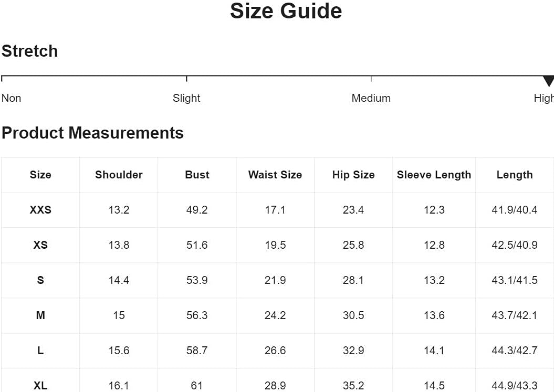The width and height of the screenshot is (554, 392).
Task: Click the High stretch triangle marker
Action: [549, 81]
